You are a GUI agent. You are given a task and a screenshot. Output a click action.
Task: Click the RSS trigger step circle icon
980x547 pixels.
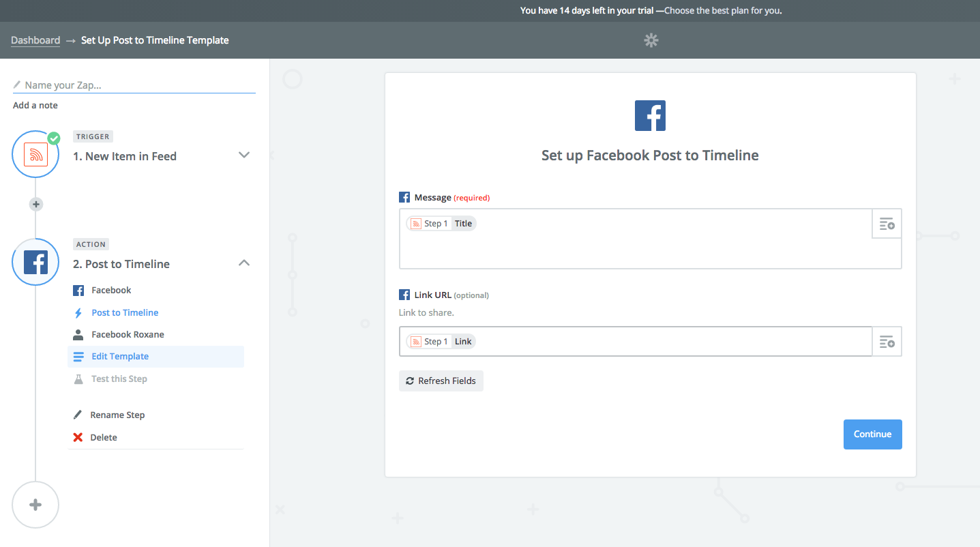pyautogui.click(x=35, y=155)
